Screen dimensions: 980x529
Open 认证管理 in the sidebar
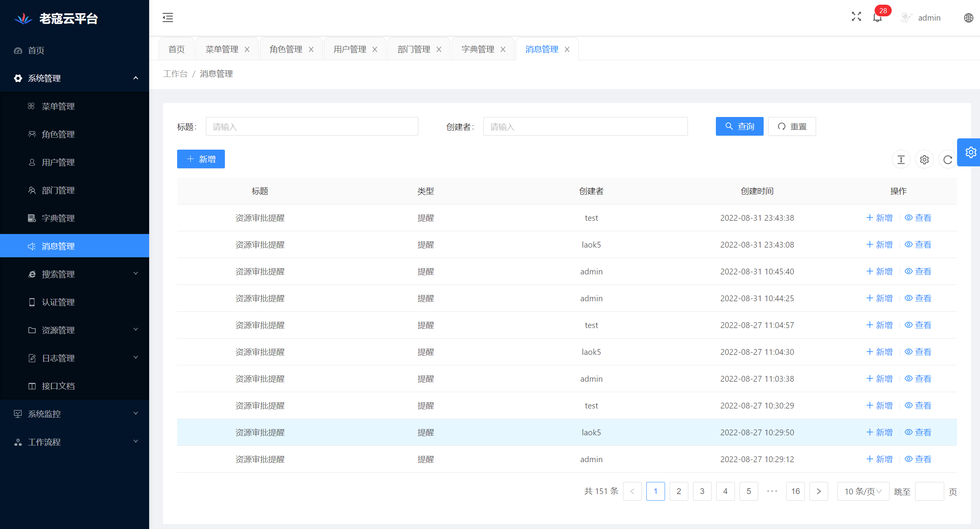[58, 302]
